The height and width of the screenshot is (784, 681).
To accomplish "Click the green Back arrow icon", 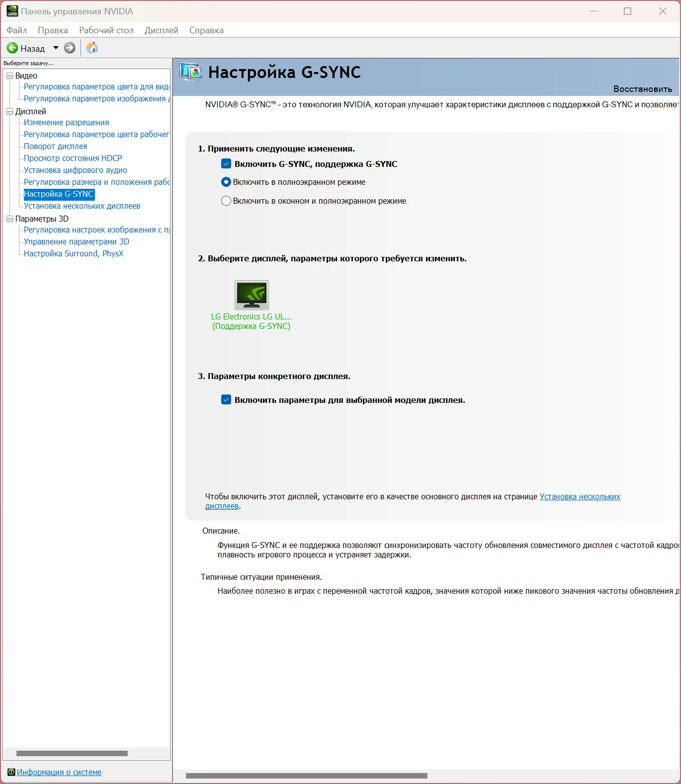I will click(x=12, y=48).
